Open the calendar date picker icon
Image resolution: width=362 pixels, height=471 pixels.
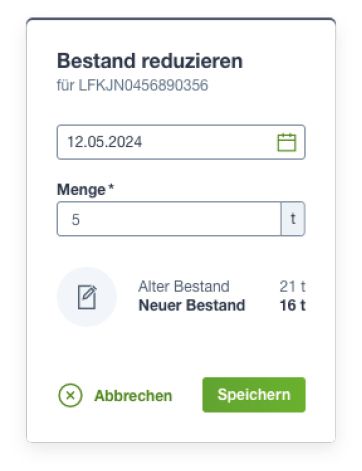287,142
